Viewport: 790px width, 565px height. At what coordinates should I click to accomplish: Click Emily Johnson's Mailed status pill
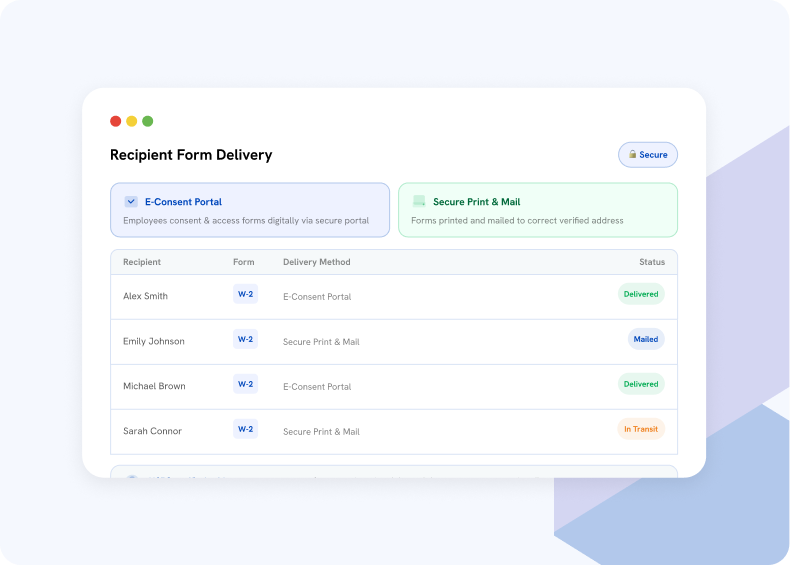point(646,339)
